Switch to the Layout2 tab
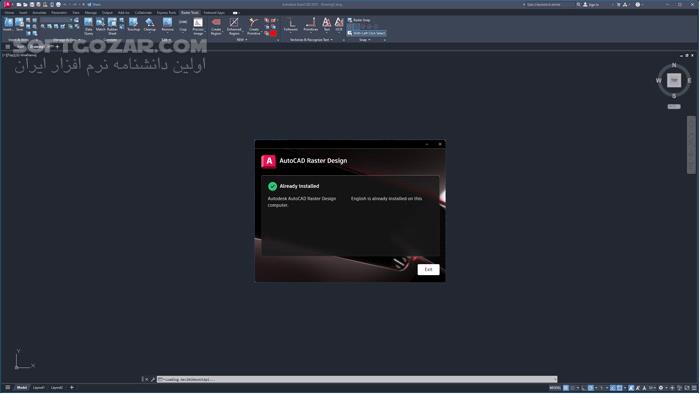Screen dimensions: 700x394 pos(57,388)
